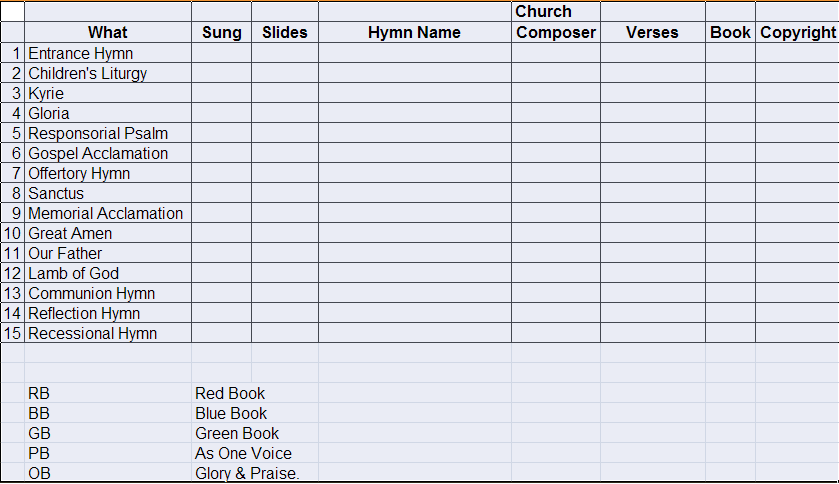Viewport: 839px width, 484px height.
Task: Click the 'GB' abbreviation cell
Action: pos(108,433)
